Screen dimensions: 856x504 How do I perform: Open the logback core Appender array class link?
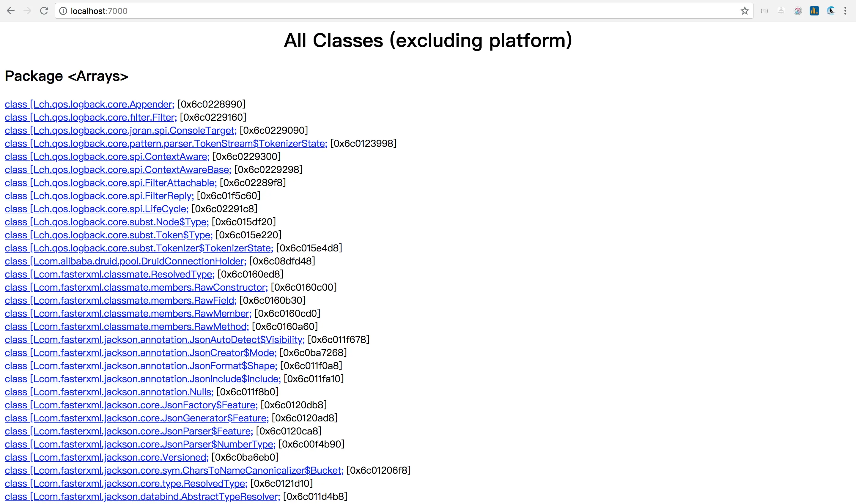point(89,104)
